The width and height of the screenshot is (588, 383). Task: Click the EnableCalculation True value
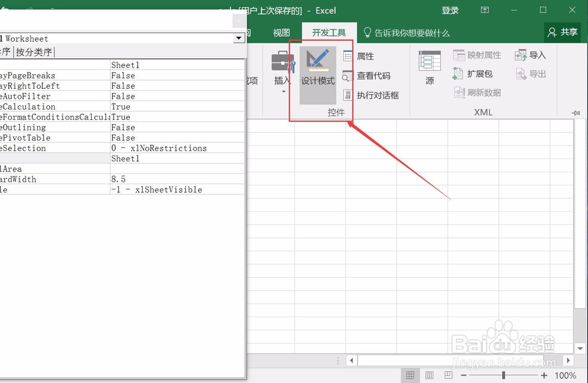click(178, 106)
